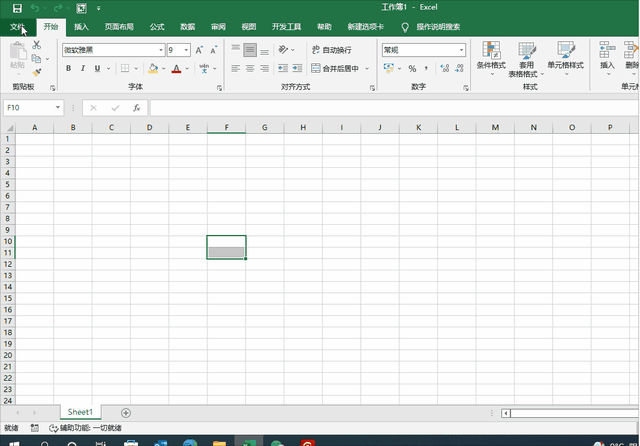Screen dimensions: 640x446
Task: Click increase decimal icon
Action: coord(444,68)
